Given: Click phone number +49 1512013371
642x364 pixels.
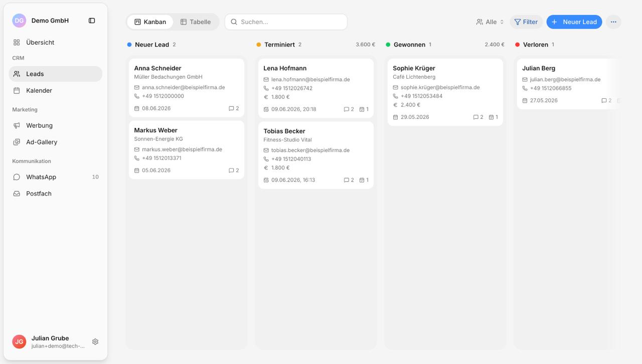Looking at the screenshot, I should (162, 158).
